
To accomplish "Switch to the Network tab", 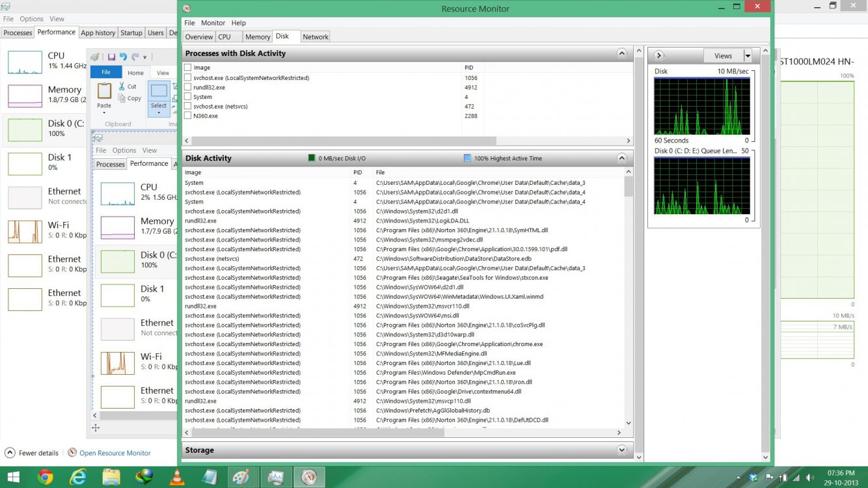I will [316, 37].
